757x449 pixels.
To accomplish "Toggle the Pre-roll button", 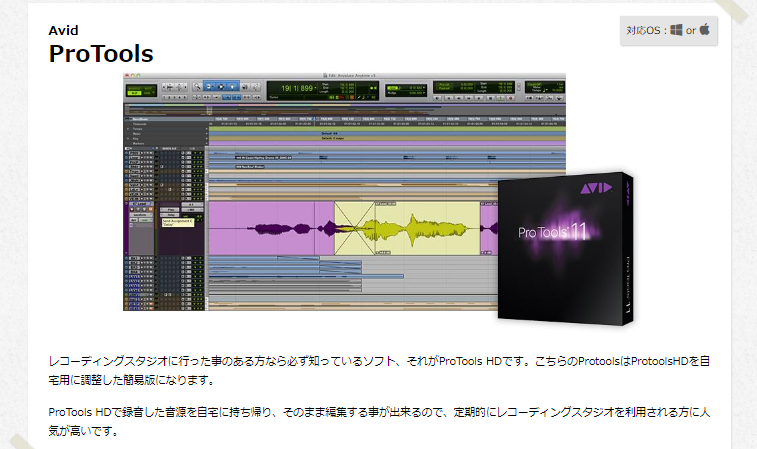I will [445, 84].
